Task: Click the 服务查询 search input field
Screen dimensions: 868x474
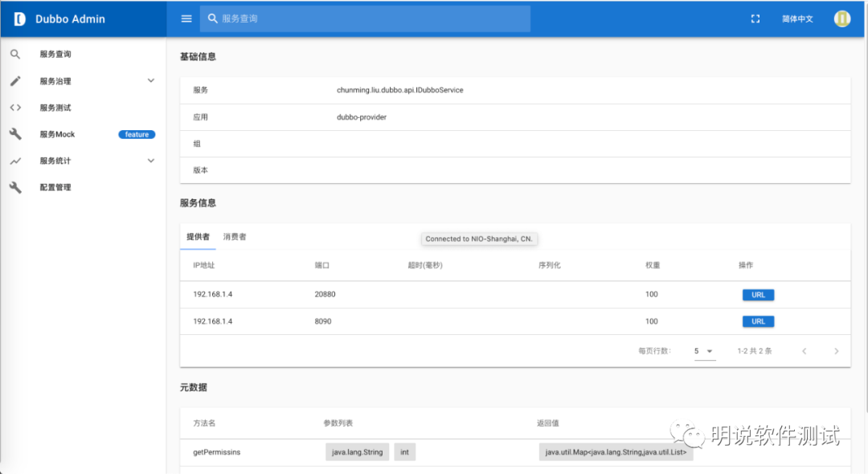Action: pyautogui.click(x=370, y=18)
